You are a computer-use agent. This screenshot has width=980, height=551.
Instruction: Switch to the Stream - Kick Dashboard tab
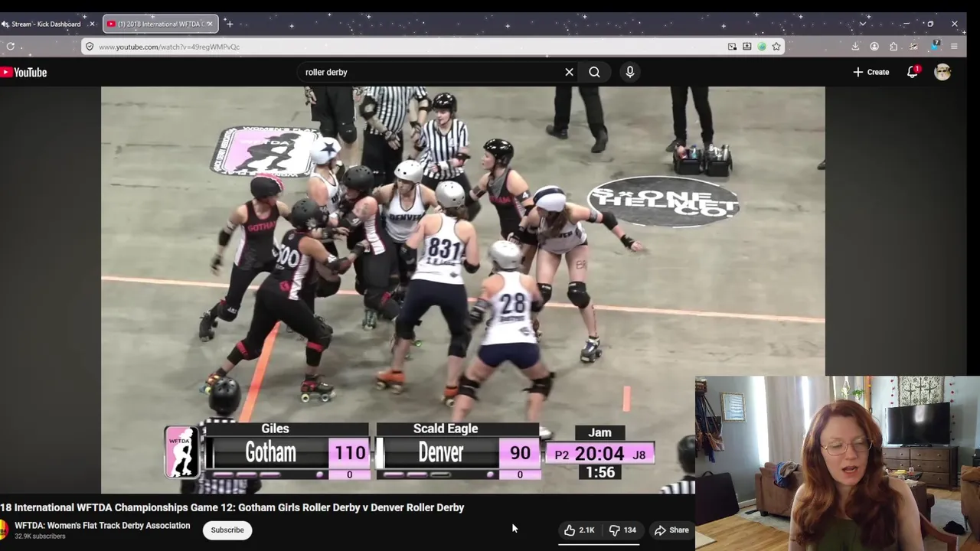click(x=46, y=24)
